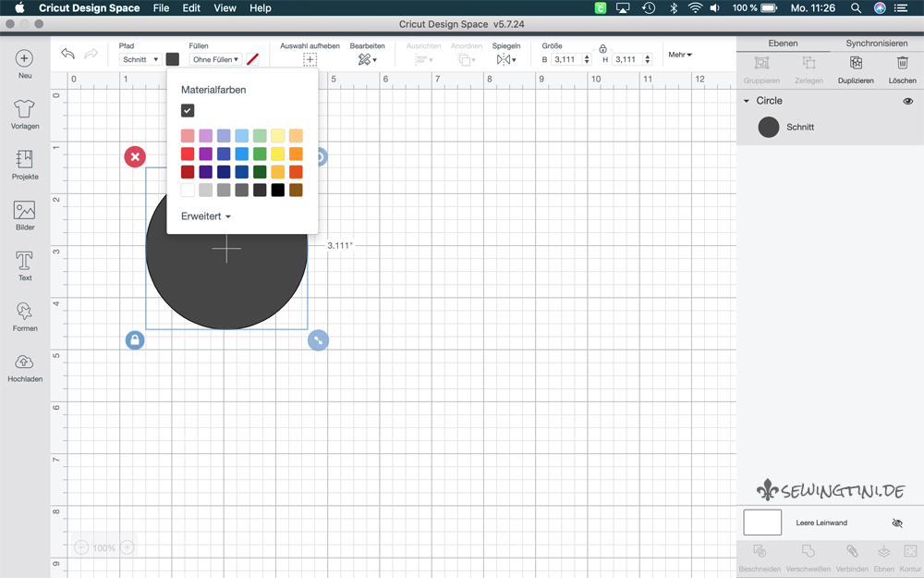Image resolution: width=924 pixels, height=578 pixels.
Task: Open the Anordnen arrange dropdown
Action: pyautogui.click(x=467, y=59)
